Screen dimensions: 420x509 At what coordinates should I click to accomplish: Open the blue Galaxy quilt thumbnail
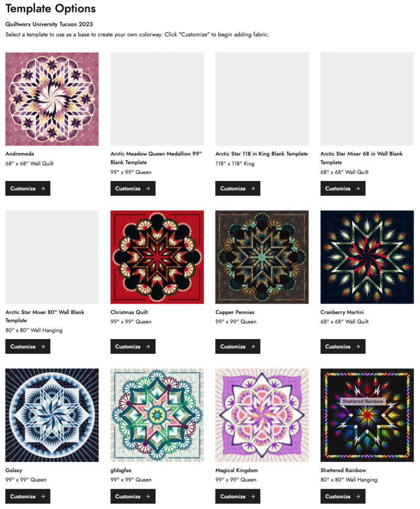pos(52,415)
